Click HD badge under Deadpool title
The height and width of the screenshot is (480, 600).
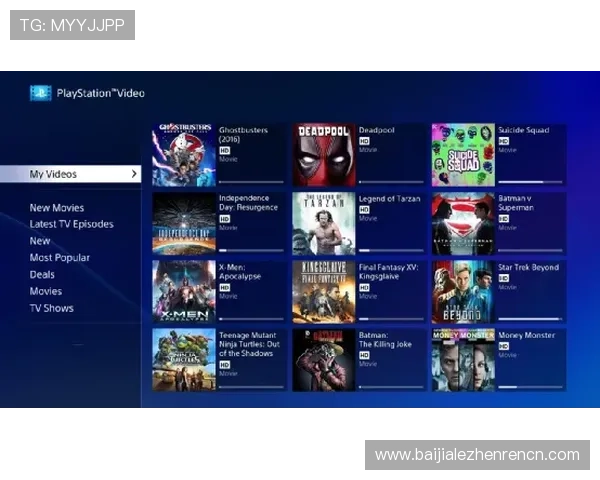tap(364, 141)
